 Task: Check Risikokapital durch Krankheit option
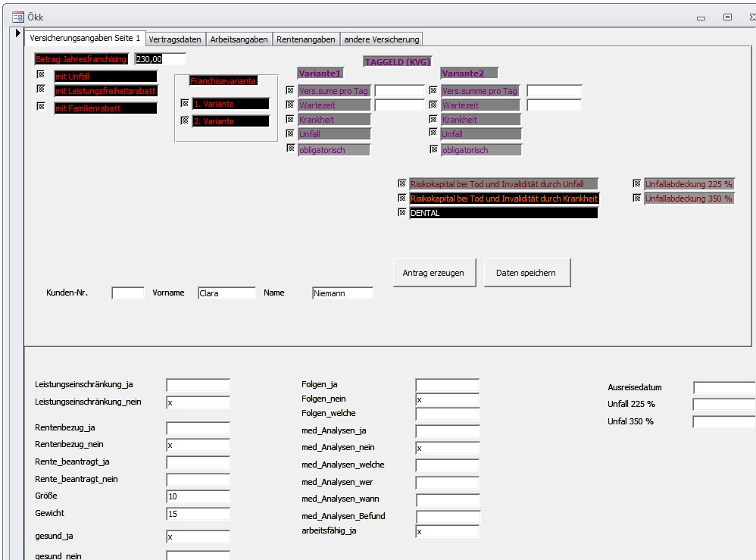pos(401,198)
